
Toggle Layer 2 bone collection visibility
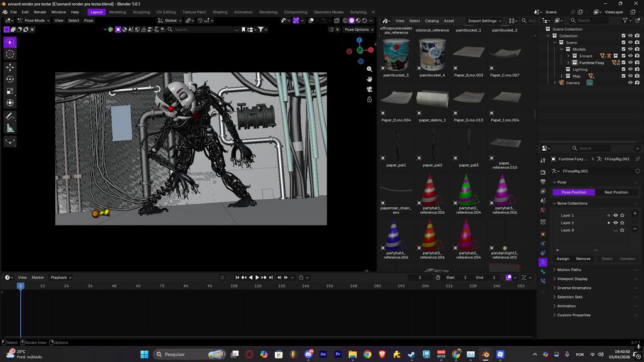pyautogui.click(x=615, y=223)
